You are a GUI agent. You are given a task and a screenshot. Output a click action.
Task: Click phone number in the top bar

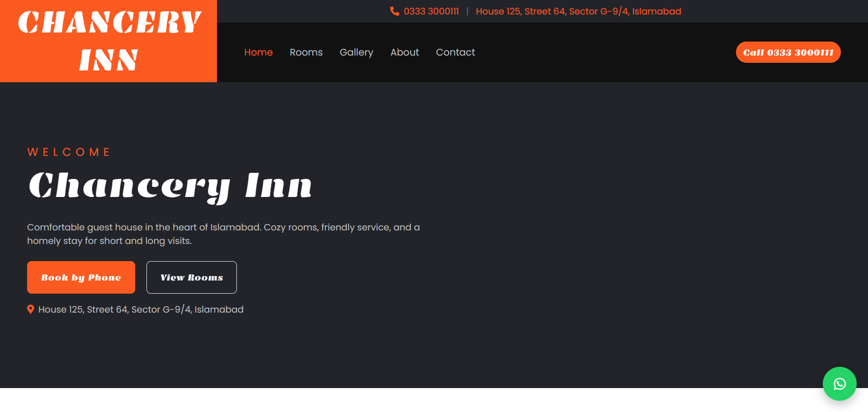pos(431,11)
